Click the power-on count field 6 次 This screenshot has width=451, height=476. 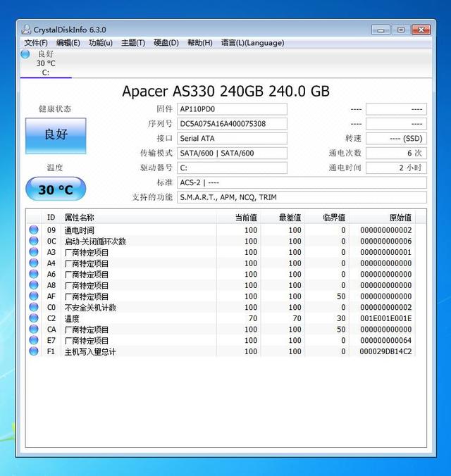click(x=396, y=153)
